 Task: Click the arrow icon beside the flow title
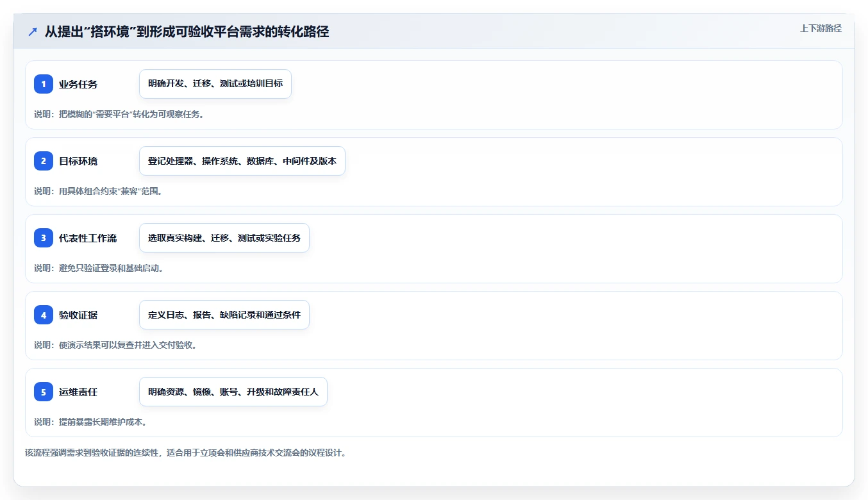(32, 32)
